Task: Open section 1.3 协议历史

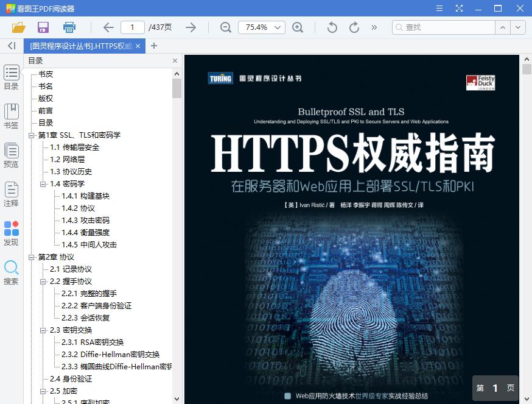Action: pos(71,172)
